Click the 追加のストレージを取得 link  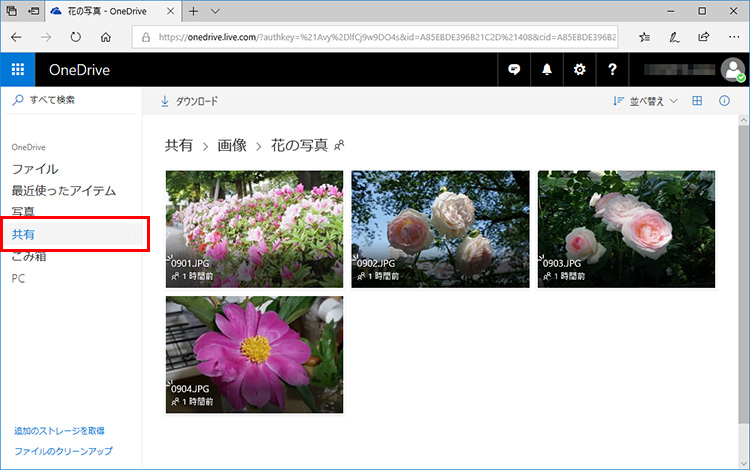[x=59, y=431]
